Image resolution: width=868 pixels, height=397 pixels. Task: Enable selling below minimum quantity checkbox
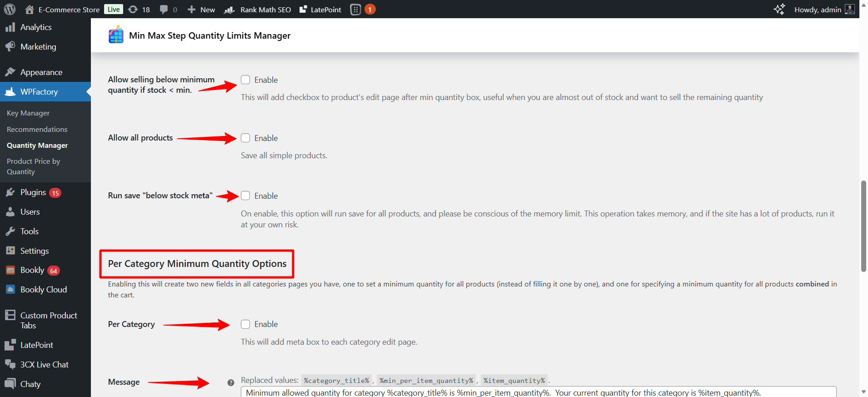click(x=245, y=80)
